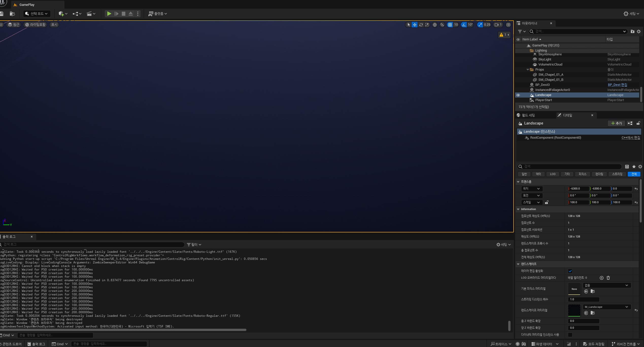
Task: Open the BP_Dest edit link
Action: pos(617,85)
